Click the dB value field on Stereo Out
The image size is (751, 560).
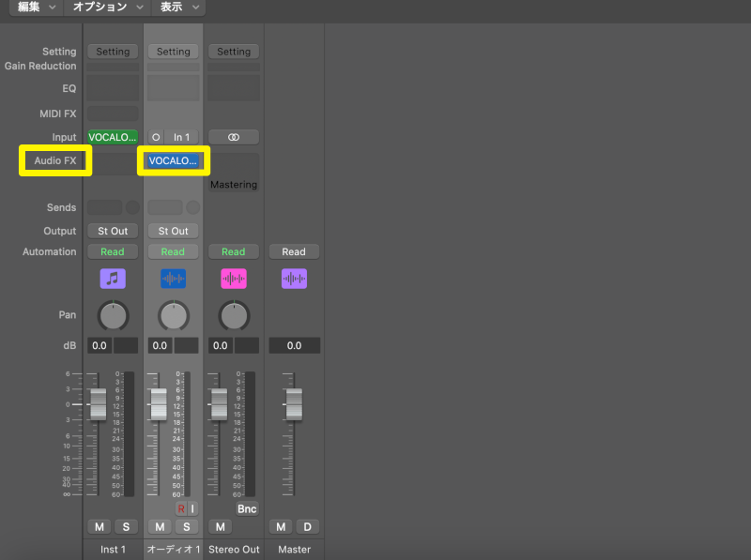tap(221, 345)
